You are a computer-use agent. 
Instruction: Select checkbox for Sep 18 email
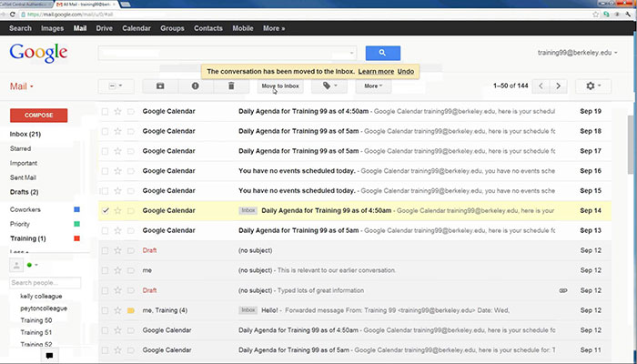pos(105,131)
